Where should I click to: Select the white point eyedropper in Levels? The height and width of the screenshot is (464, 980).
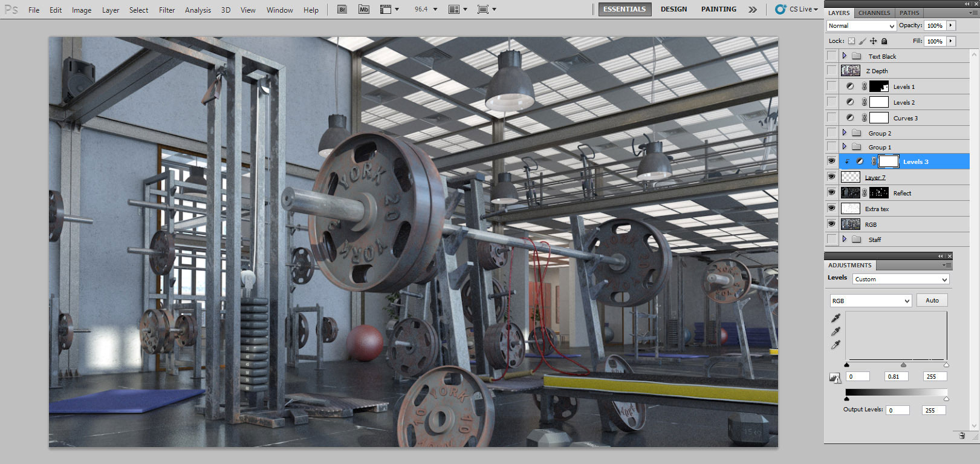coord(836,345)
